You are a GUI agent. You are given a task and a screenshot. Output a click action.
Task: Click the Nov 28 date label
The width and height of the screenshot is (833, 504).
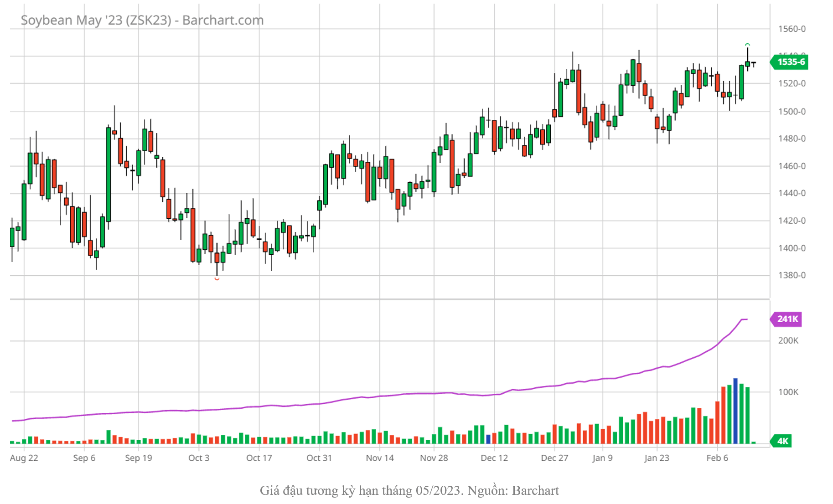[x=434, y=458]
